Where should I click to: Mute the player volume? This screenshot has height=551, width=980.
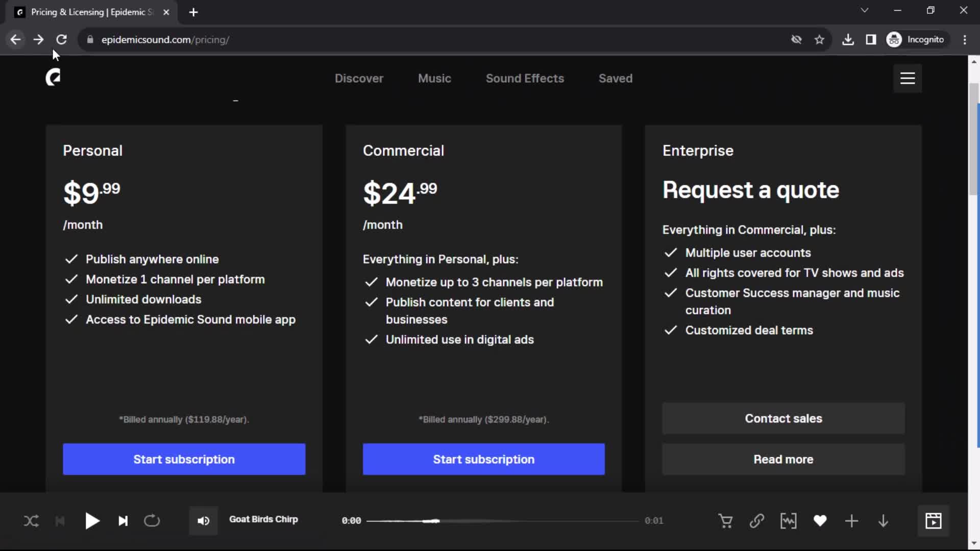[x=203, y=521]
